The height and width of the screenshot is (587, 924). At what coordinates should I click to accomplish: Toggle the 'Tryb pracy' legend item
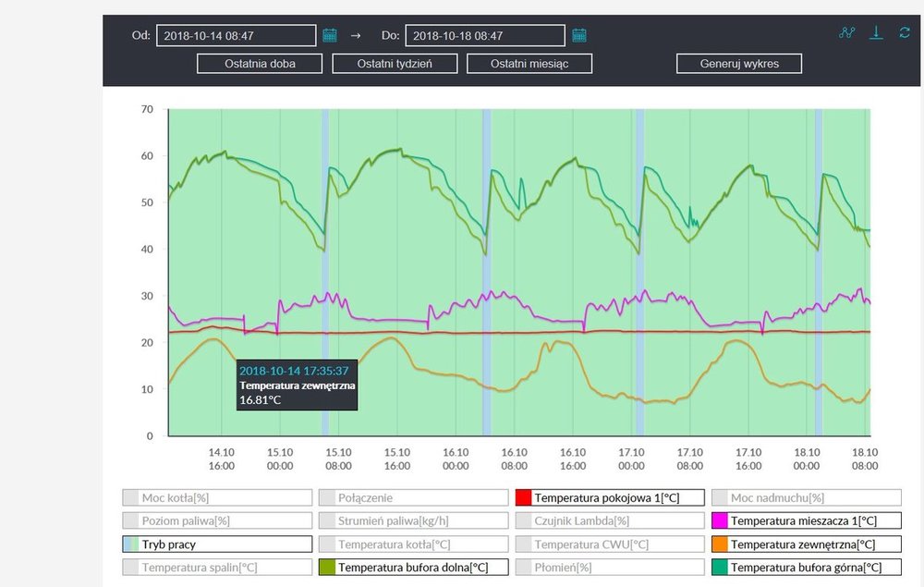[217, 544]
